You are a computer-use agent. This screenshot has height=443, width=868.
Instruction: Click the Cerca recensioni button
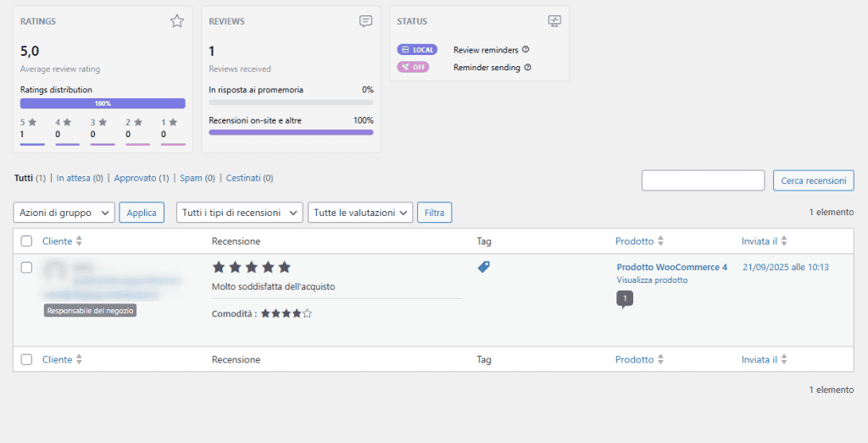(814, 180)
